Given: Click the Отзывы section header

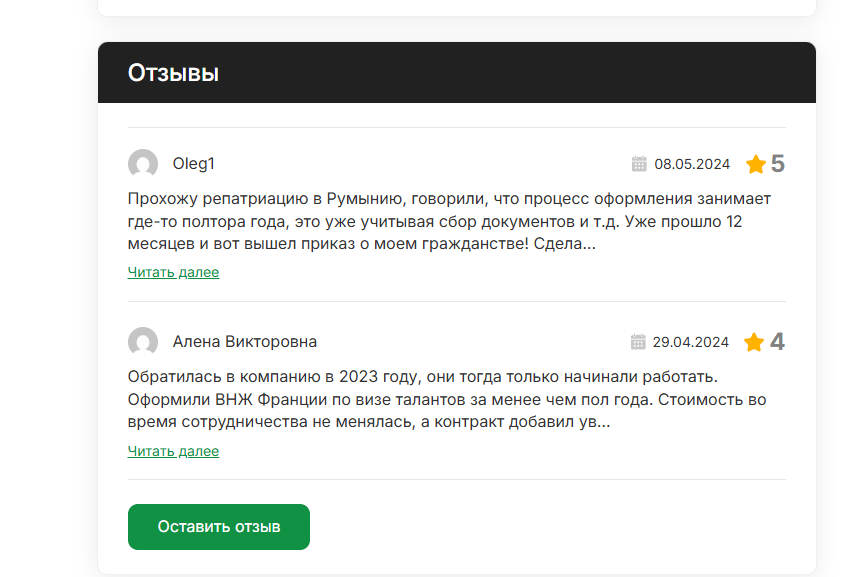Looking at the screenshot, I should tap(173, 73).
